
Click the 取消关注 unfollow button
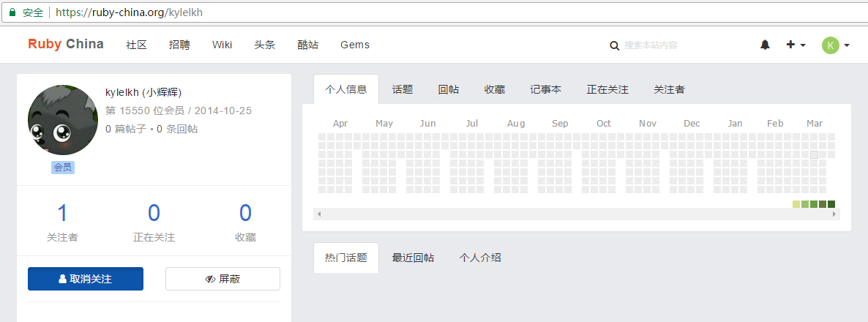(85, 279)
